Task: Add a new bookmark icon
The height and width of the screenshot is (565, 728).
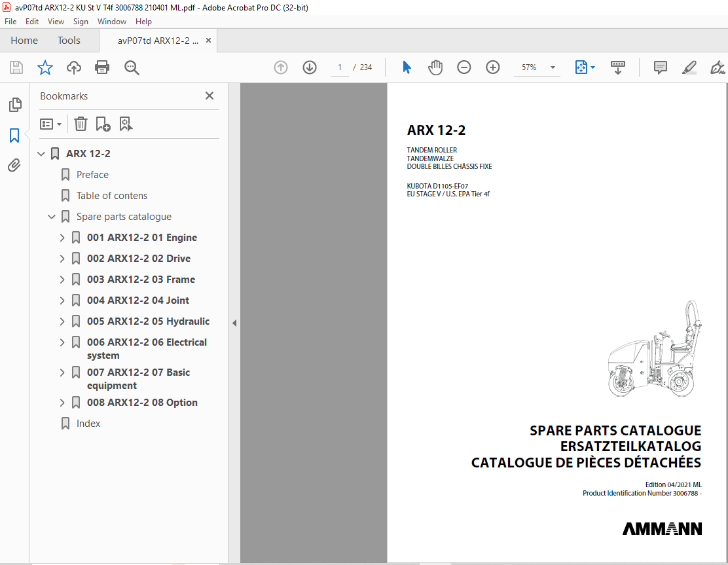Action: pyautogui.click(x=103, y=124)
